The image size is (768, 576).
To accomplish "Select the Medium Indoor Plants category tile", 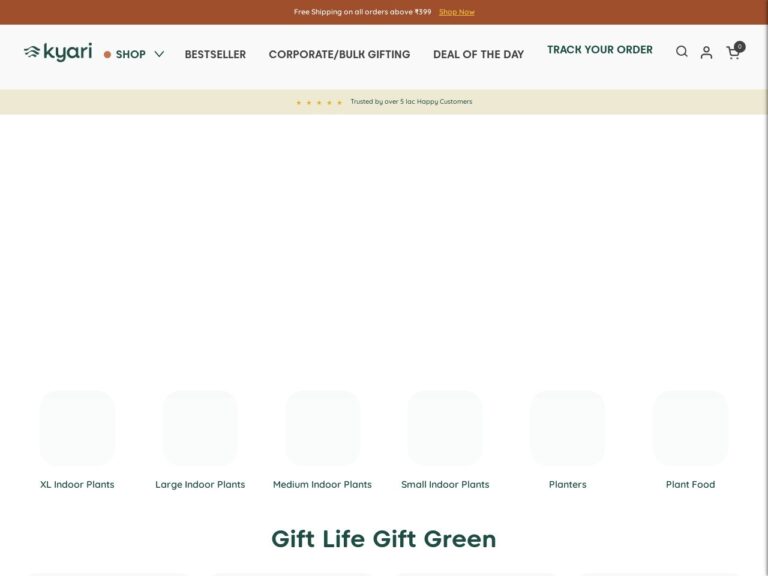I will [x=322, y=428].
